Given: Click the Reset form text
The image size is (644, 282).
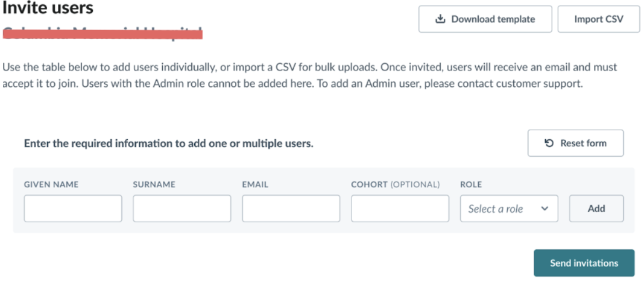Looking at the screenshot, I should tap(583, 143).
